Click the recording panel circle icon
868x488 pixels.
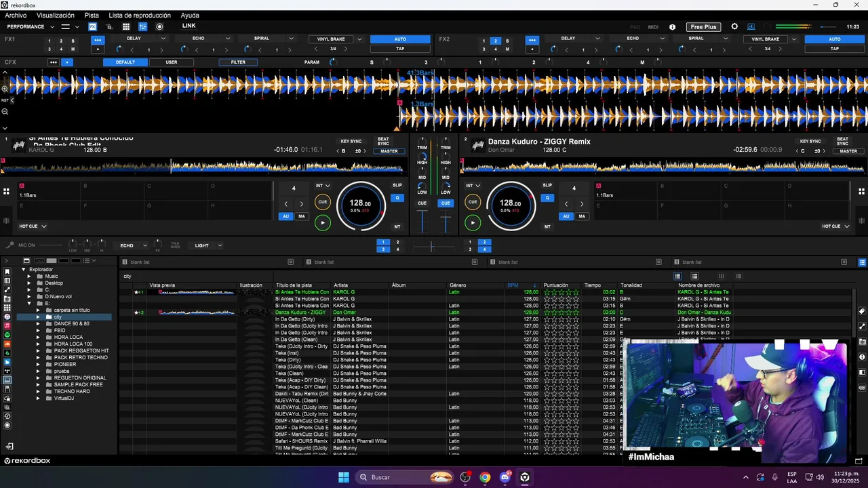(x=159, y=26)
